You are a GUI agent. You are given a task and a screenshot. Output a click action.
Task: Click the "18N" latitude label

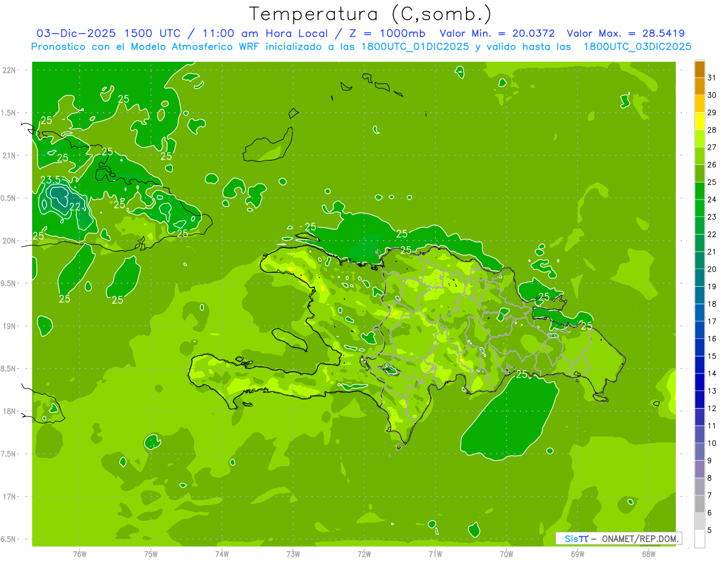pyautogui.click(x=9, y=412)
